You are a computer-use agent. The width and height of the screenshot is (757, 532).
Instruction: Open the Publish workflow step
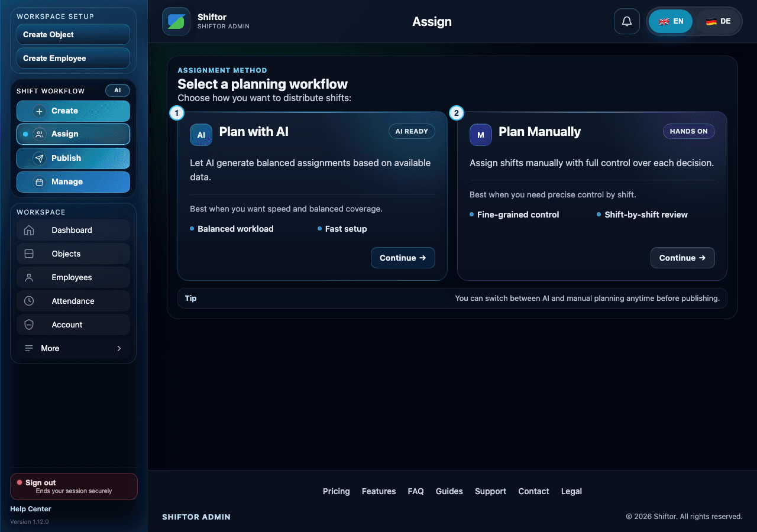pyautogui.click(x=73, y=158)
